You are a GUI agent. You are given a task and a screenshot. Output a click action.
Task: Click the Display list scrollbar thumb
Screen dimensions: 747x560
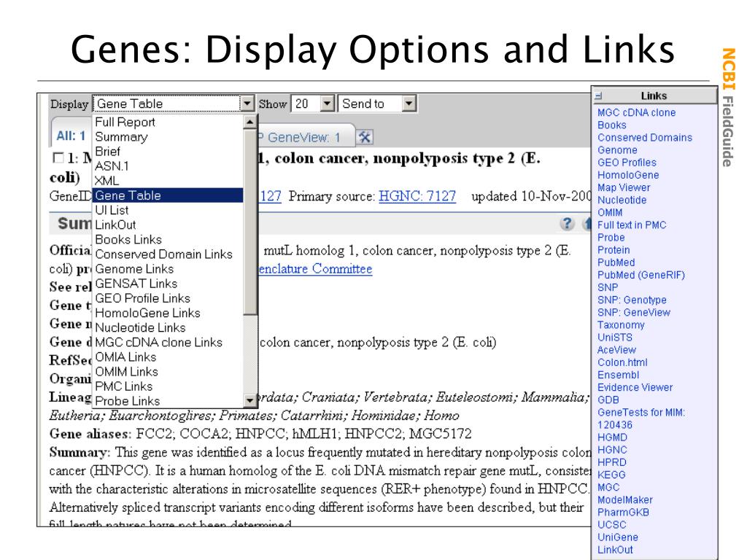(249, 222)
